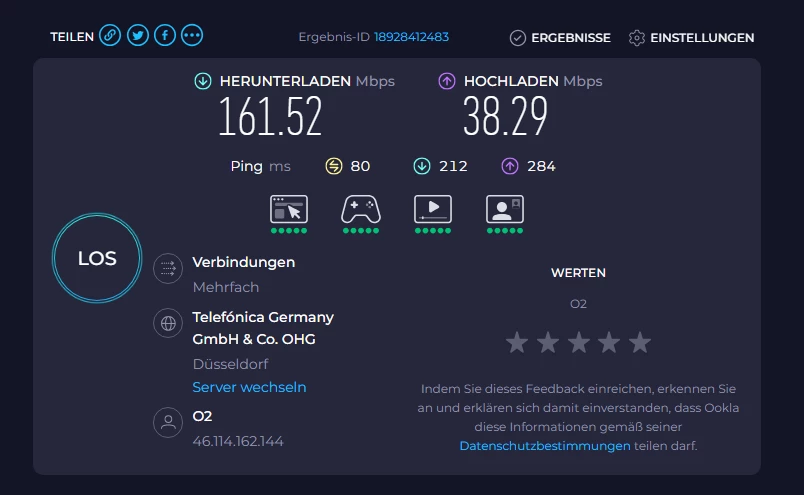Open more sharing options
The width and height of the screenshot is (804, 495).
click(192, 36)
